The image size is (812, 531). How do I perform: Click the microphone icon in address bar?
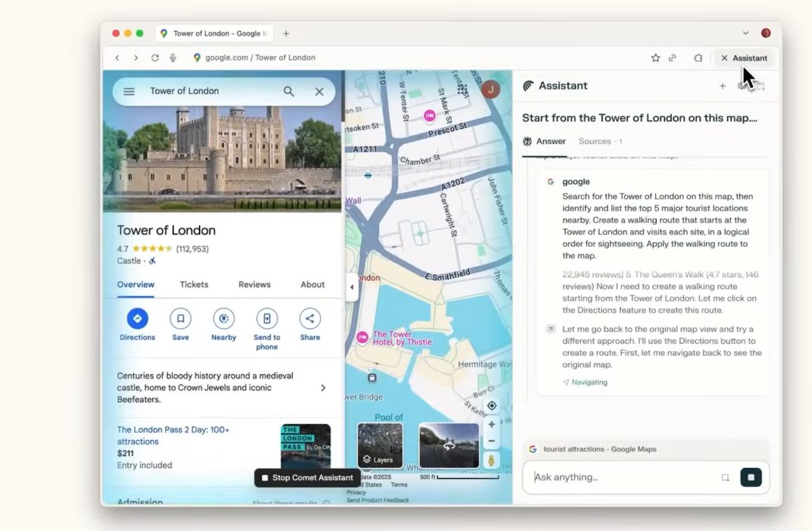point(173,58)
